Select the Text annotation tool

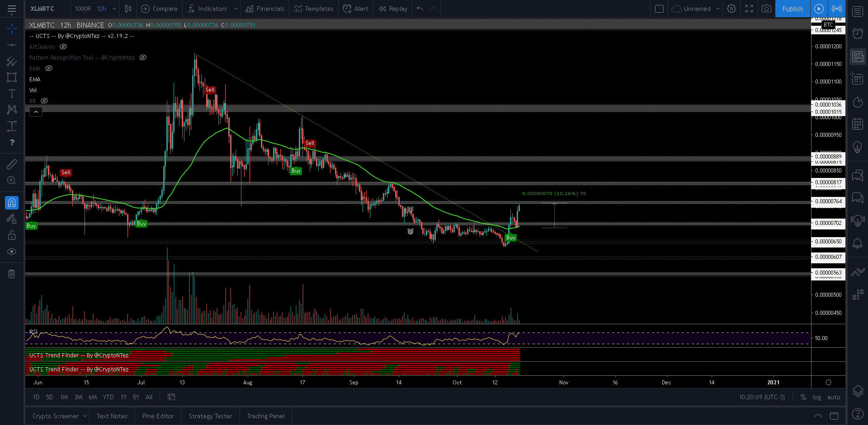[x=12, y=93]
